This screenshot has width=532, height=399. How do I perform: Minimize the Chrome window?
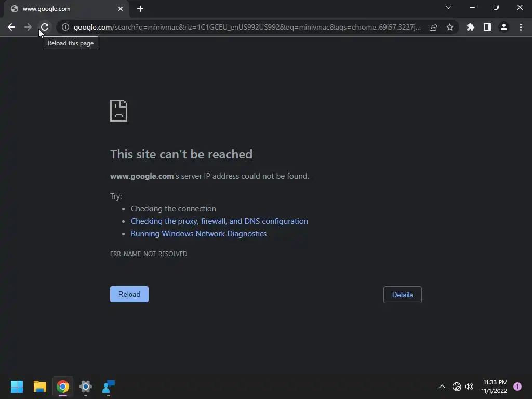(472, 7)
